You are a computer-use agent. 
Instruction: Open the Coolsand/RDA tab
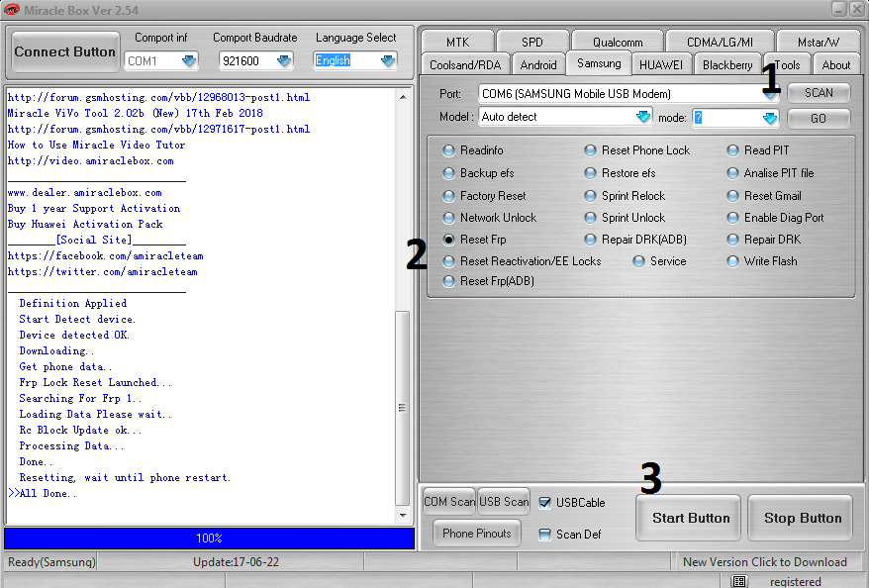pos(465,65)
